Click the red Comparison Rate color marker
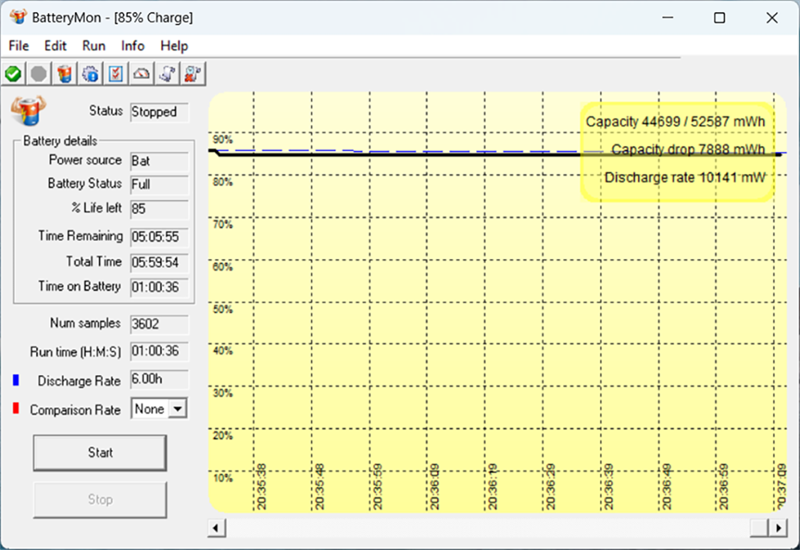800x550 pixels. tap(16, 408)
